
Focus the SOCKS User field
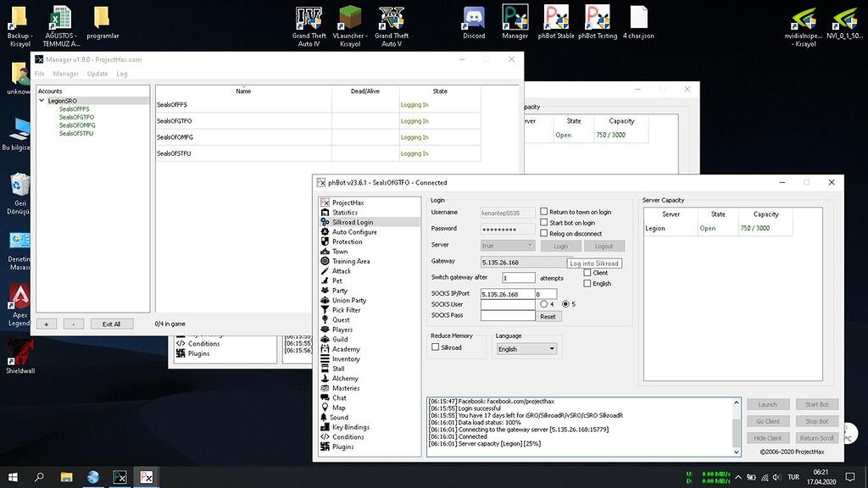(508, 304)
